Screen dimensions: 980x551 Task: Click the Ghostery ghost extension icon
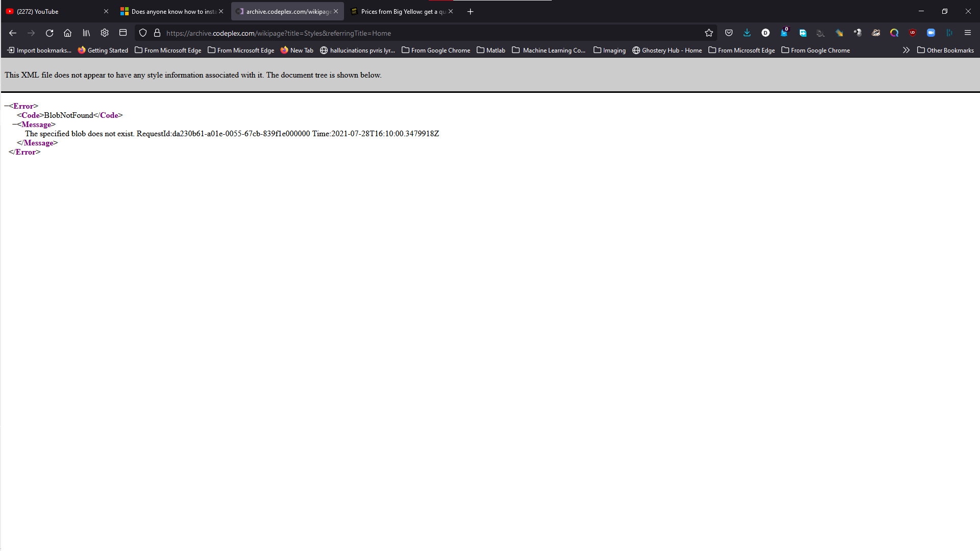pos(784,33)
